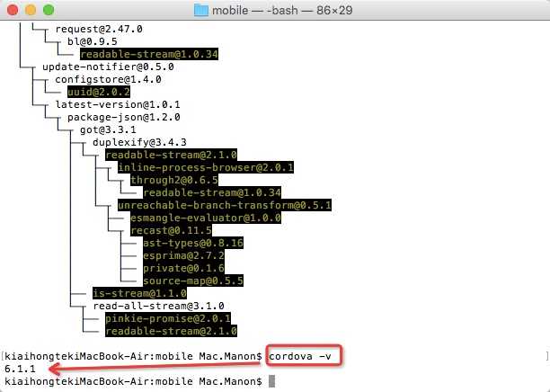Click the 'esprima@2.7.2' entry
The image size is (550, 392).
pos(183,256)
